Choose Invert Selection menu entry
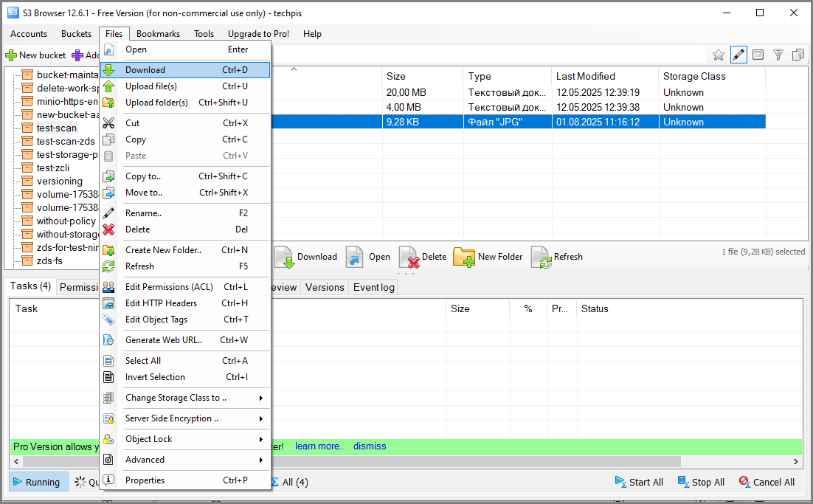 coord(185,377)
